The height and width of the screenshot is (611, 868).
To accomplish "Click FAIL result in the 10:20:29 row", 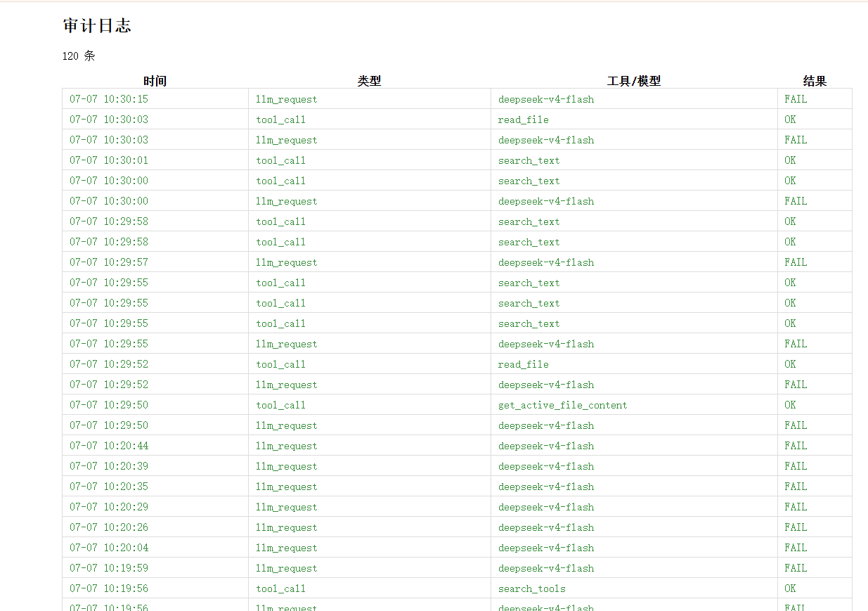I will pos(796,507).
